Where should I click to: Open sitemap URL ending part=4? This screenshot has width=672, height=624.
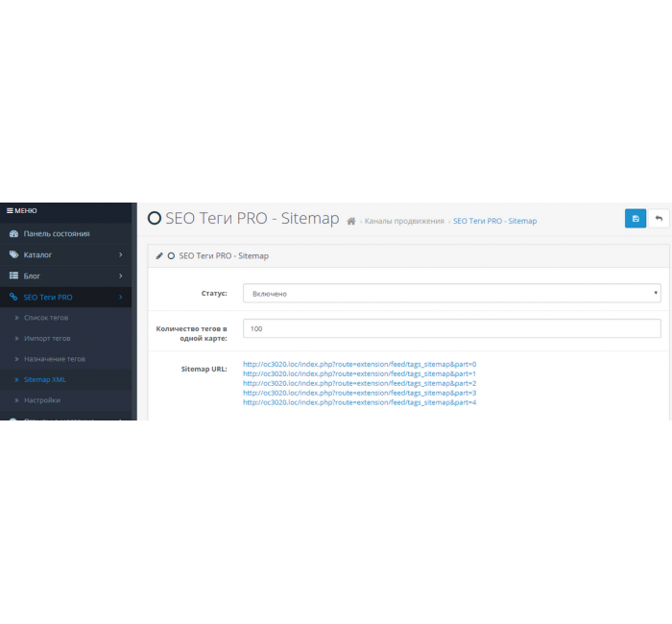pos(360,402)
